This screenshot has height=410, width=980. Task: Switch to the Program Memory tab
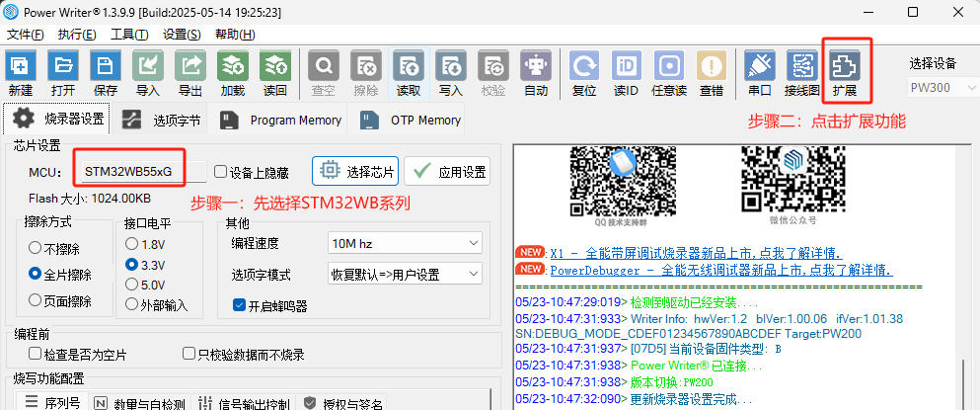click(277, 120)
